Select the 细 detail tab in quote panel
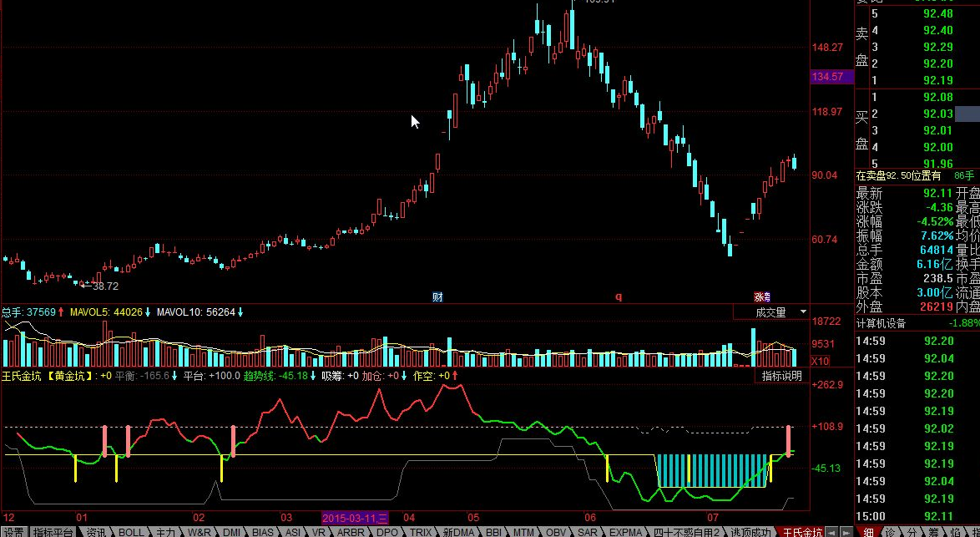Screen dimensions: 980x537 click(869, 532)
